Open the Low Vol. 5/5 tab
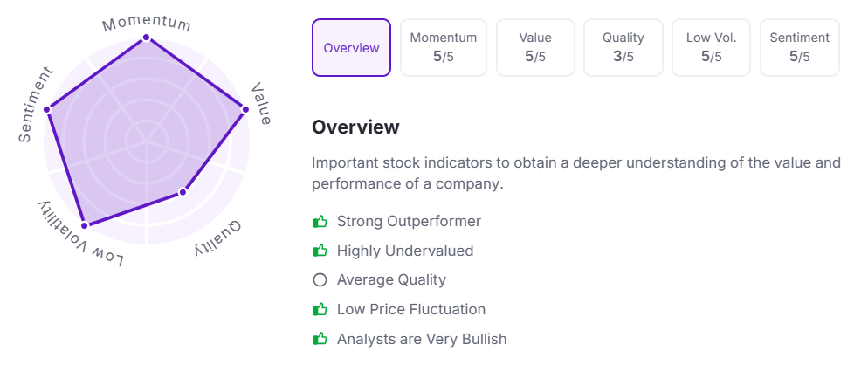 [712, 48]
